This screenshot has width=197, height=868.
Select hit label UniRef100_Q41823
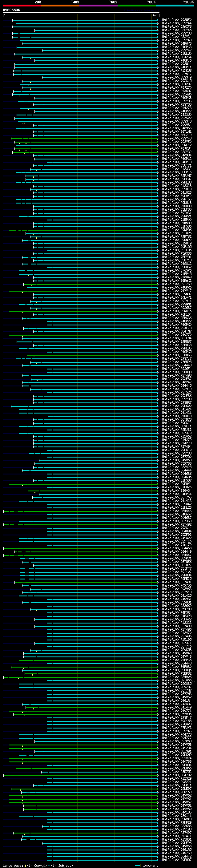click(177, 193)
